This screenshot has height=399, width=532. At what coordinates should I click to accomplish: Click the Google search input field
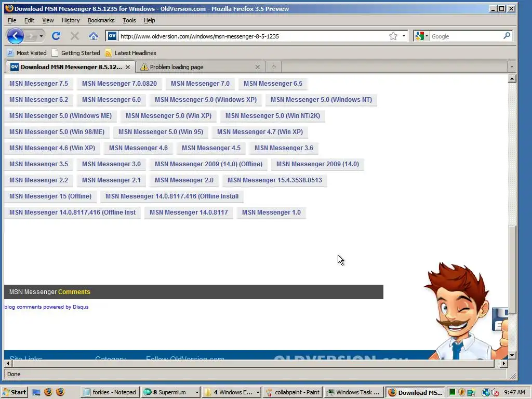pos(465,36)
